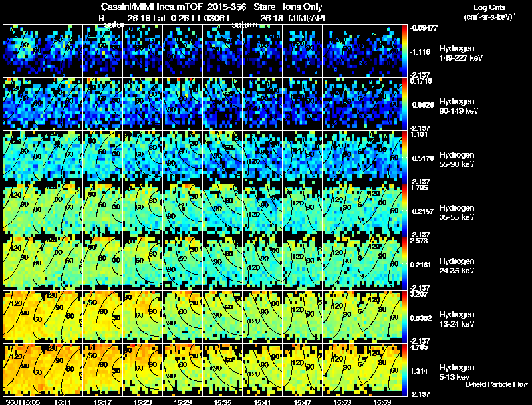Click the '2015-356' date in title

coord(227,7)
